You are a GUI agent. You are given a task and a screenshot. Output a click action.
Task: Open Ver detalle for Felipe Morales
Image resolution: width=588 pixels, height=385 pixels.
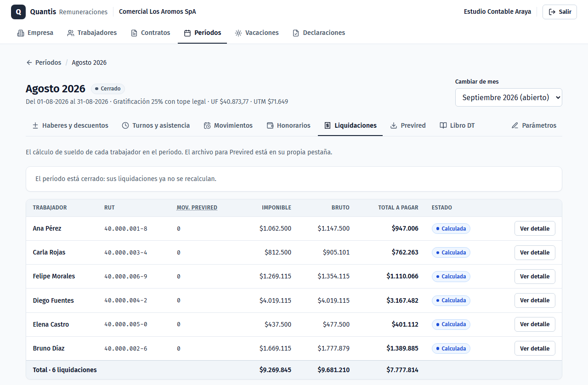click(535, 276)
